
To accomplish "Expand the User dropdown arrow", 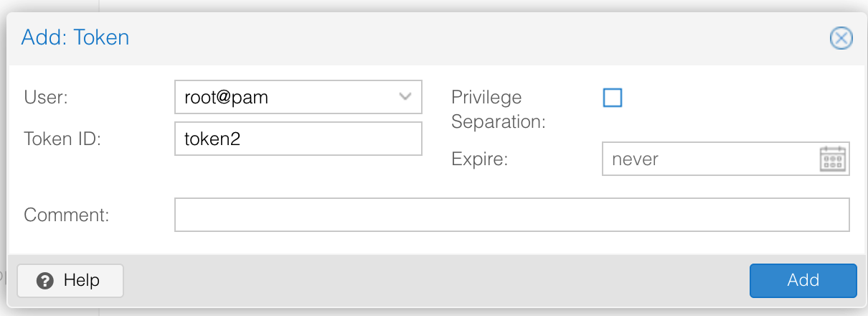I will 405,97.
